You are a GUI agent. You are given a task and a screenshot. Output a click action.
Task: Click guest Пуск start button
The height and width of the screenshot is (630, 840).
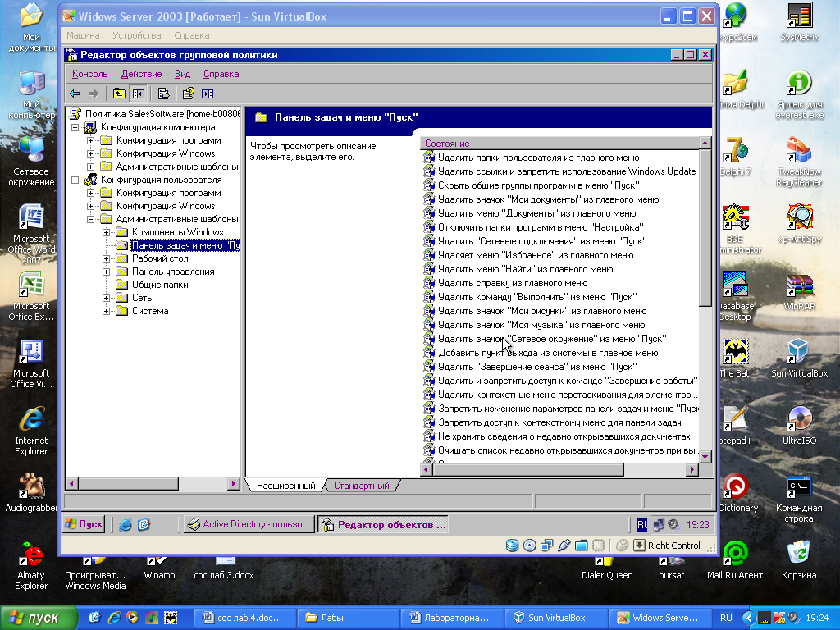(84, 524)
